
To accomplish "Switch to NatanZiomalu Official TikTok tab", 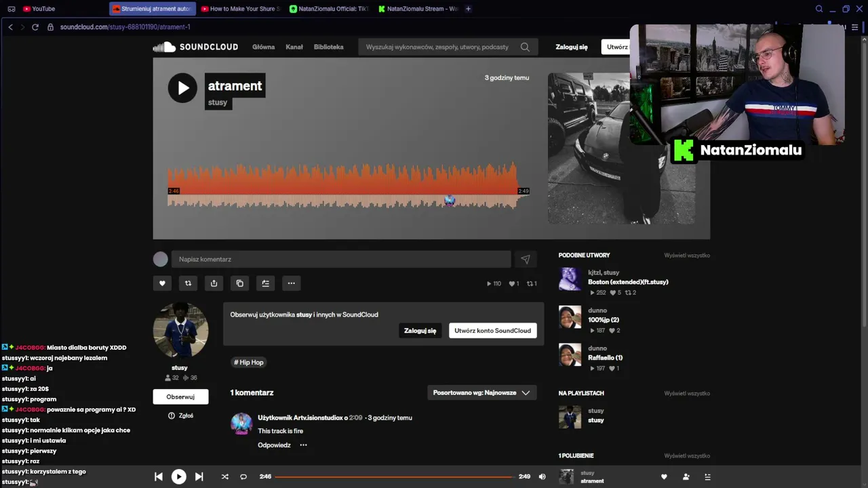I will [x=328, y=9].
